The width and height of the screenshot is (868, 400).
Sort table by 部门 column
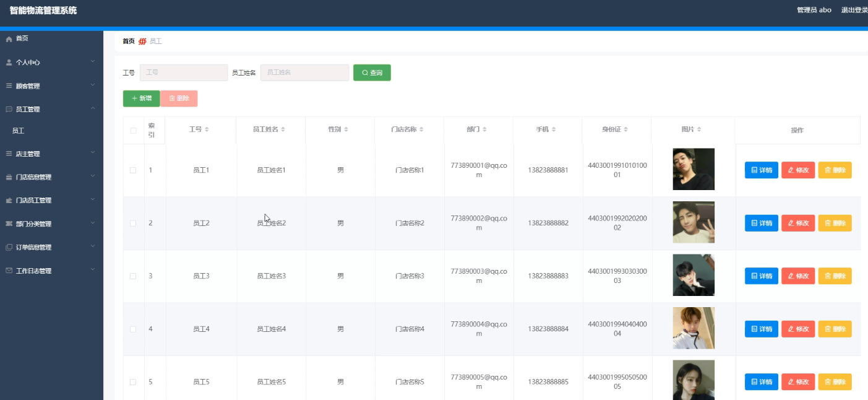(484, 129)
